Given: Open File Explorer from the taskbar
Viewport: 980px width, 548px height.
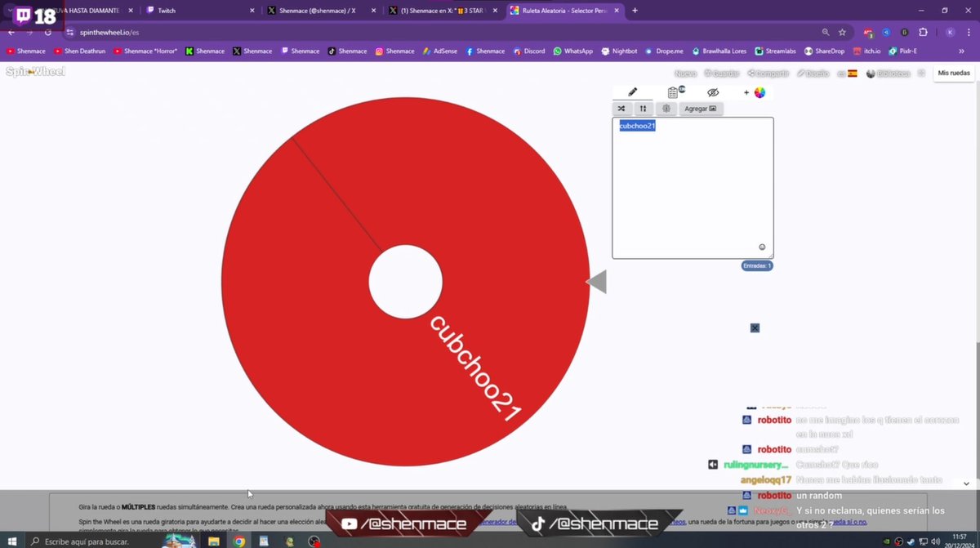Looking at the screenshot, I should point(214,541).
